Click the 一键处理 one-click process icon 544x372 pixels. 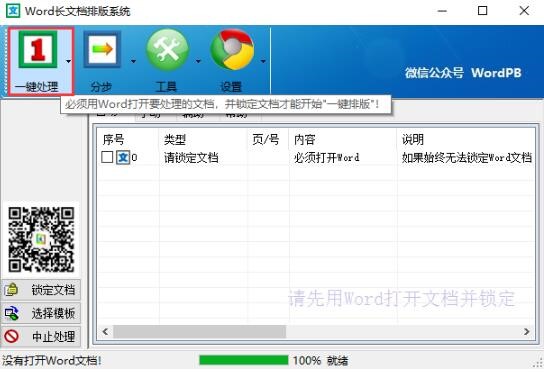click(x=37, y=49)
